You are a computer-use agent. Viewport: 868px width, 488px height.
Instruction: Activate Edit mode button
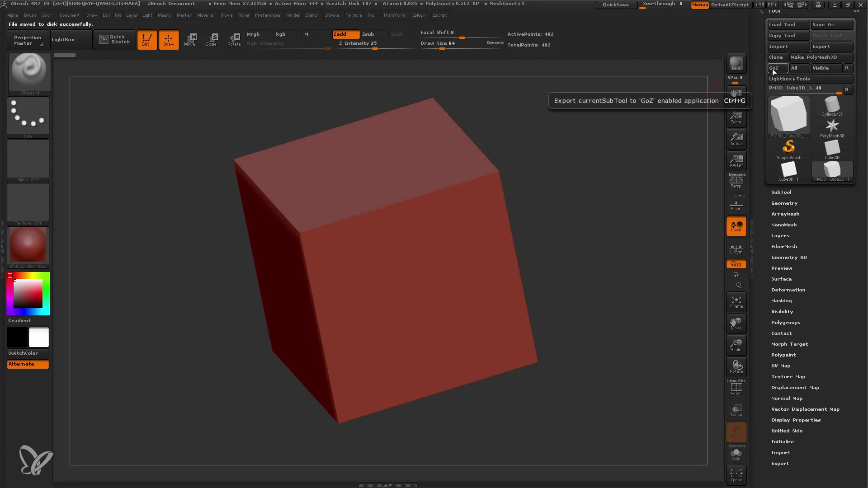coord(147,40)
